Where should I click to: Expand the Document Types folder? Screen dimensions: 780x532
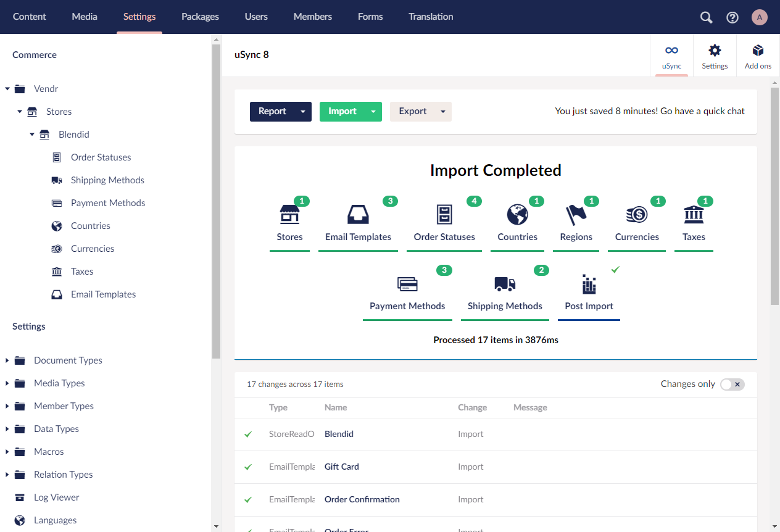7,360
